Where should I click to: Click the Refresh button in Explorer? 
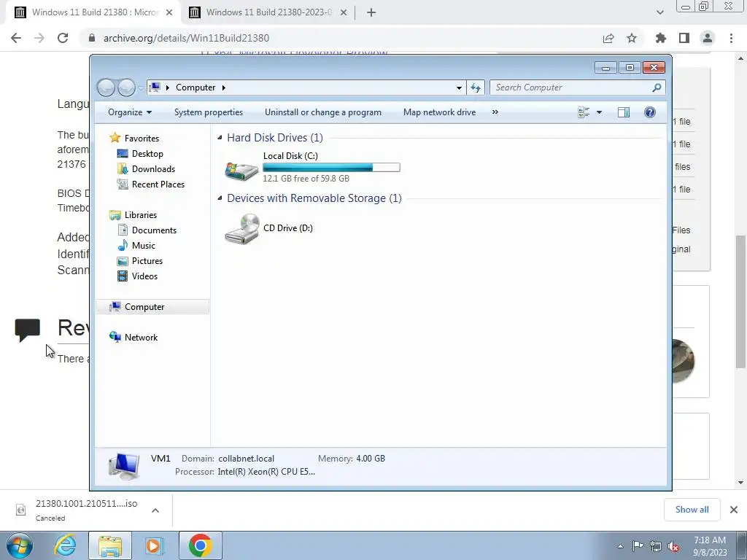(x=476, y=87)
